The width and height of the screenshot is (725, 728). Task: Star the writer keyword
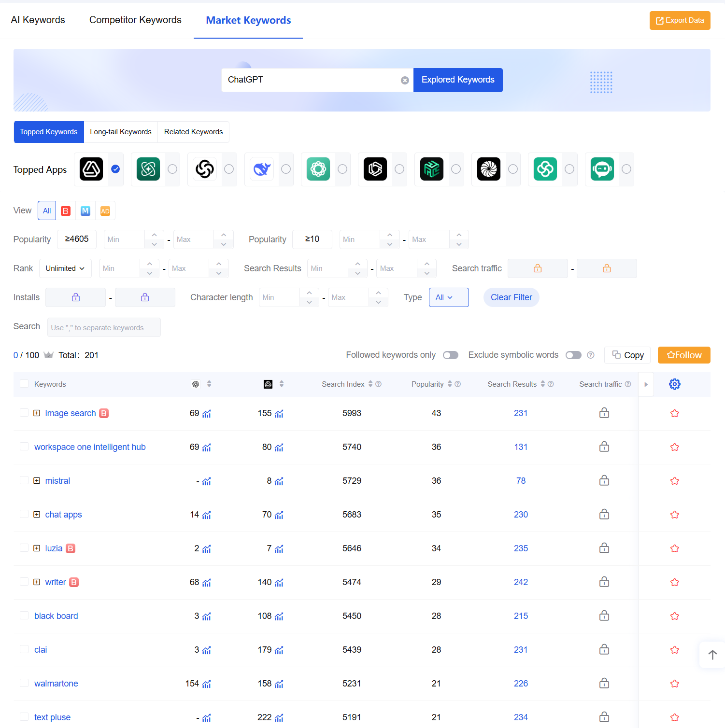click(x=675, y=582)
